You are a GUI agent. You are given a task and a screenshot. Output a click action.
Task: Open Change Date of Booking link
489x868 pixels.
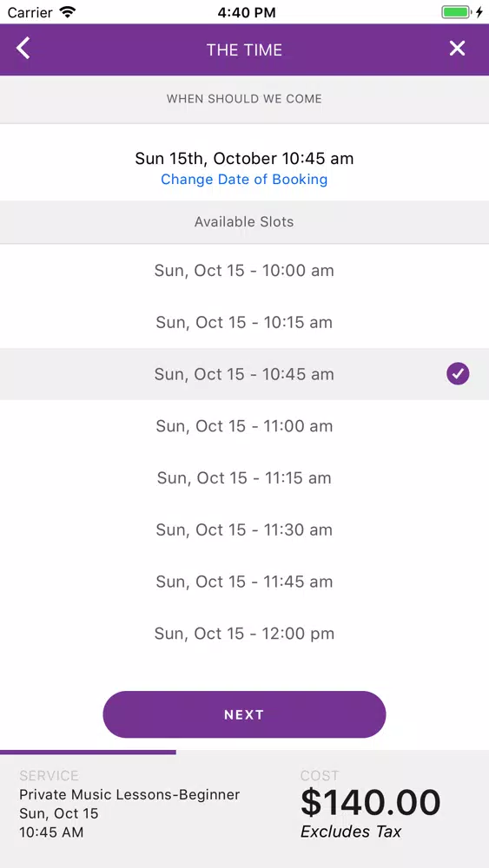click(244, 180)
